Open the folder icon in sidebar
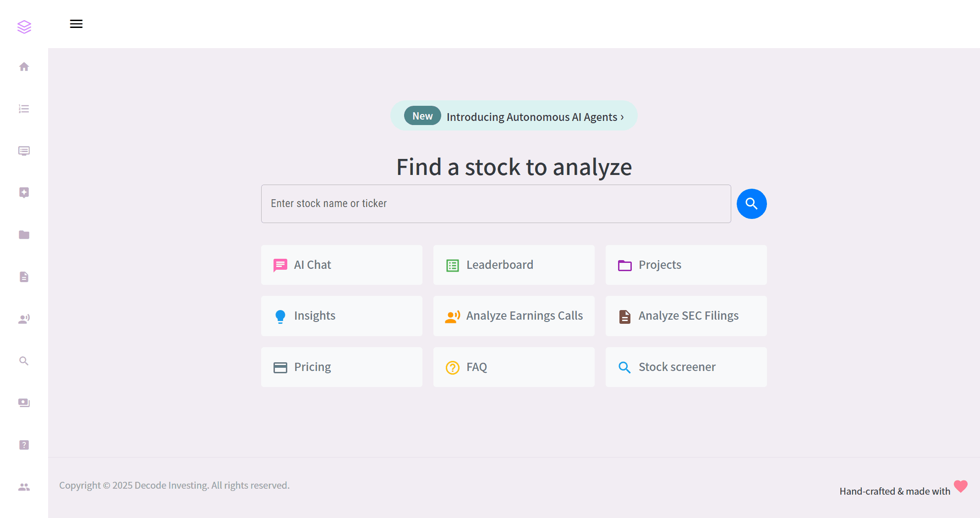This screenshot has width=980, height=518. point(24,235)
